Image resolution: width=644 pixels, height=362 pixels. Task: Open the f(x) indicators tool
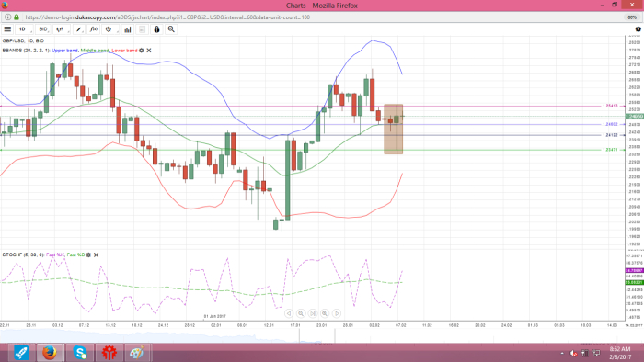tap(94, 29)
